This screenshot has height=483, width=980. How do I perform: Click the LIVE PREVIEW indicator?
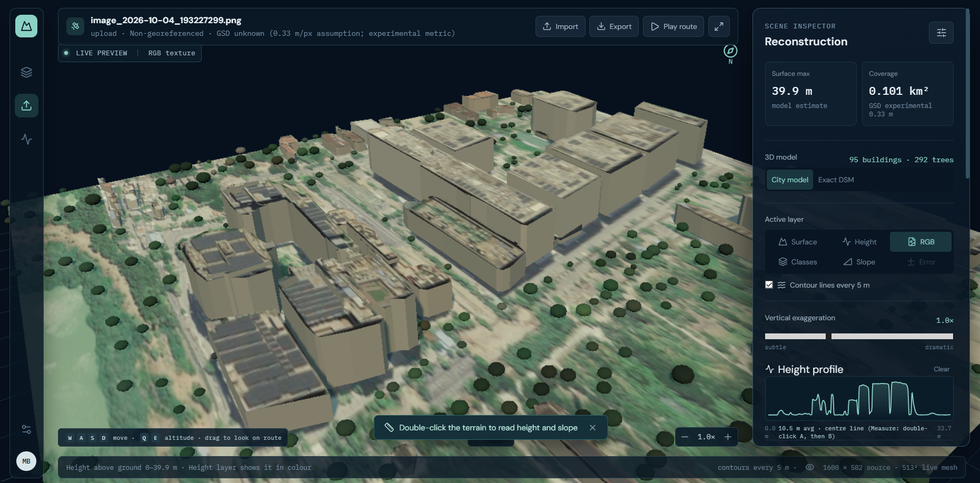[x=95, y=53]
